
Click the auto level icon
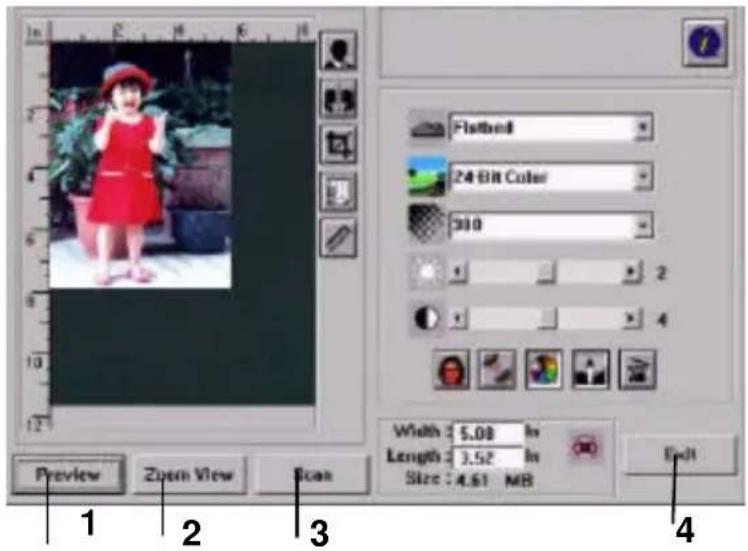pyautogui.click(x=590, y=370)
